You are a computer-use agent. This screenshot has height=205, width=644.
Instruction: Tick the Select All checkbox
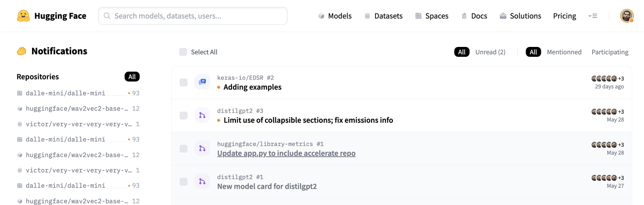(183, 52)
